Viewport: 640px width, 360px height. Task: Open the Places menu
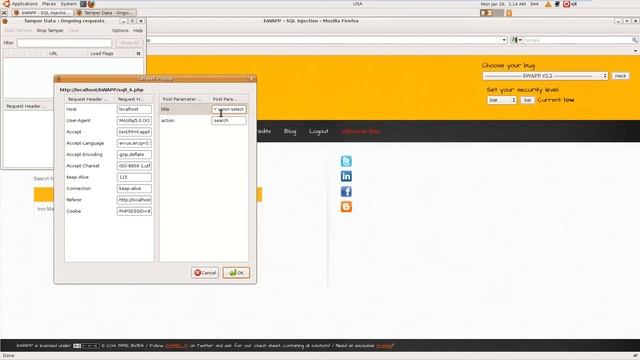click(x=49, y=4)
